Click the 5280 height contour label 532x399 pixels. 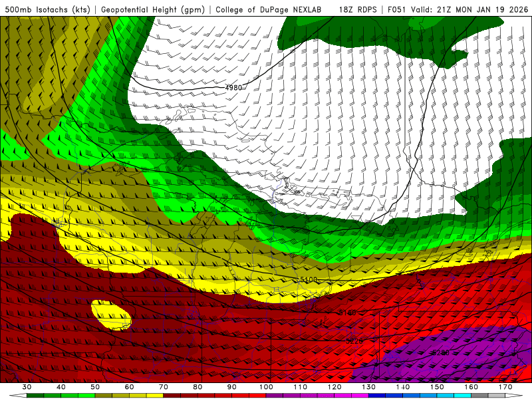point(441,353)
